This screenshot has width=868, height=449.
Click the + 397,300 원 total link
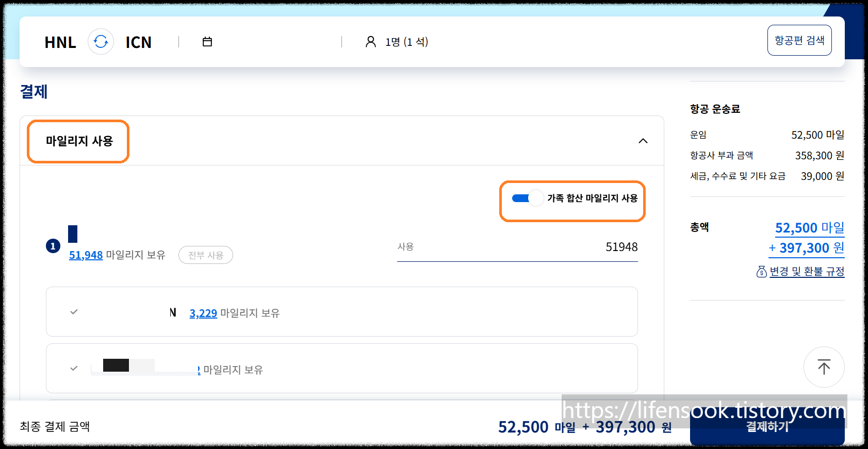click(x=806, y=248)
